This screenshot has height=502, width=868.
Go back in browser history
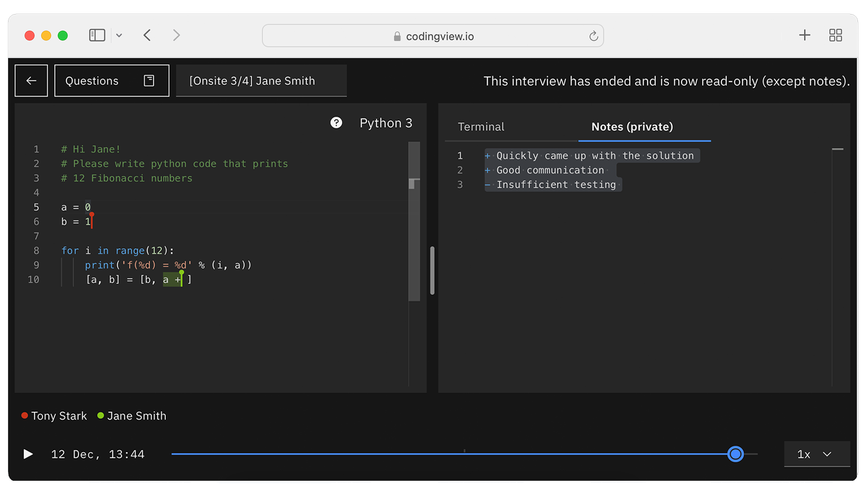point(147,35)
